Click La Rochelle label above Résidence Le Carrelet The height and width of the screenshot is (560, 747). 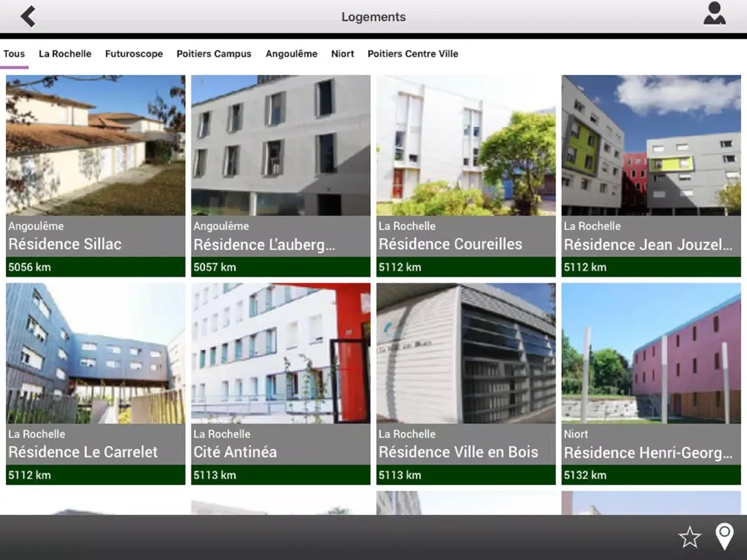[37, 434]
